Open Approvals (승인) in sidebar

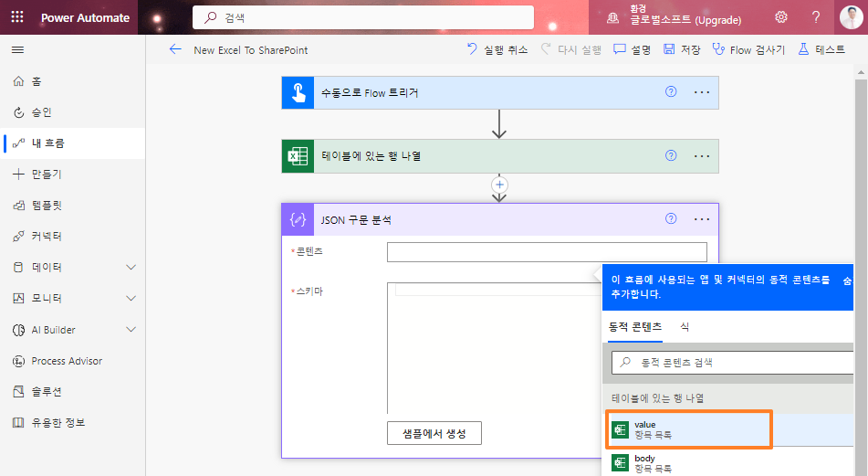[73, 112]
